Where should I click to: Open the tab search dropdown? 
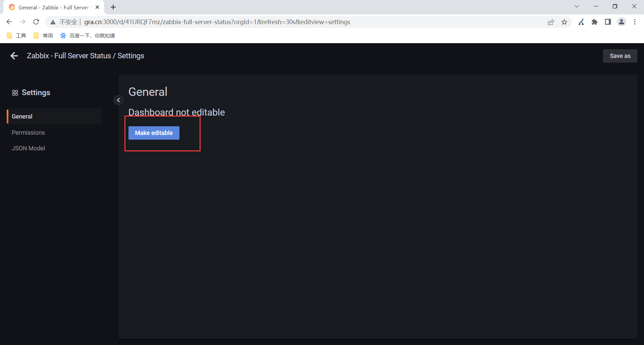pyautogui.click(x=577, y=6)
